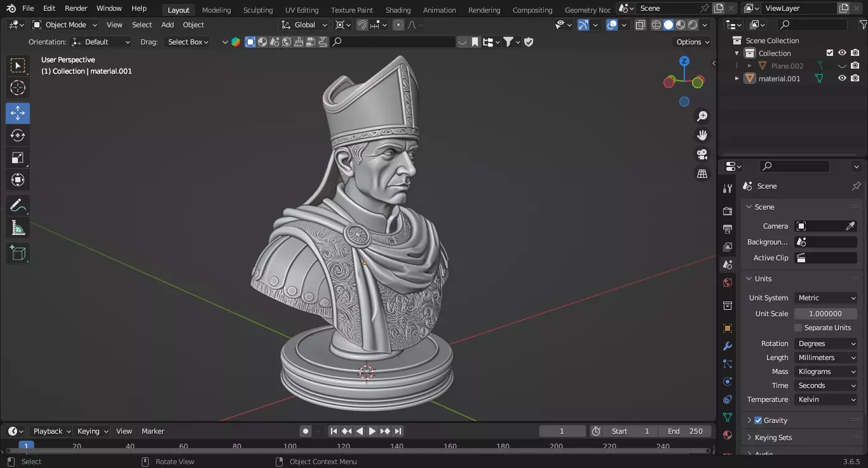
Task: Hide Collection using its eye icon
Action: click(843, 53)
